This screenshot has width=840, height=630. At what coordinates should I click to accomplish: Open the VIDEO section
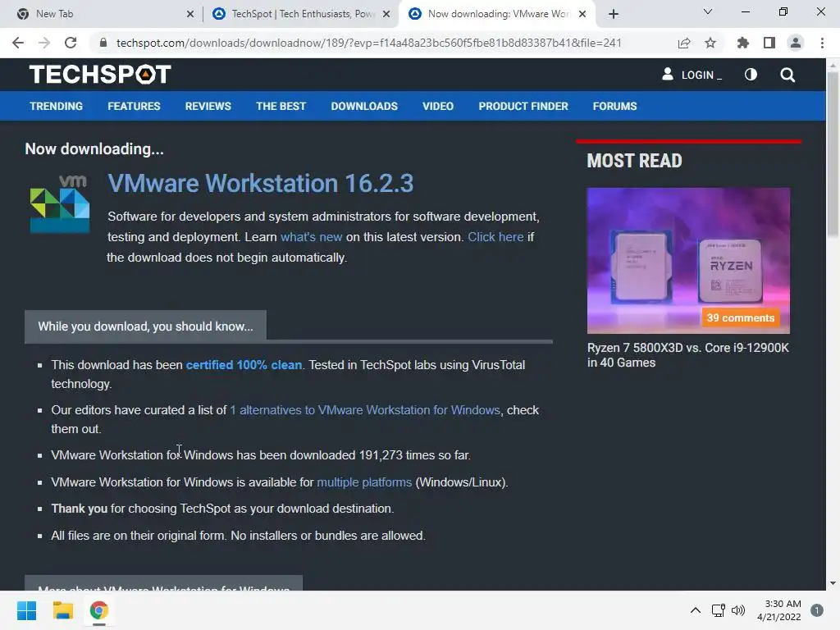pyautogui.click(x=438, y=106)
